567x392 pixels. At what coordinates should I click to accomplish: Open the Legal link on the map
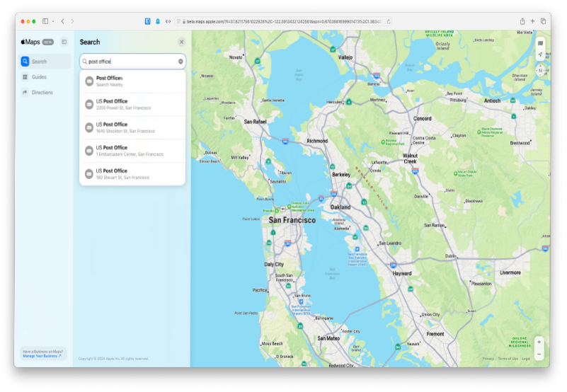point(526,359)
